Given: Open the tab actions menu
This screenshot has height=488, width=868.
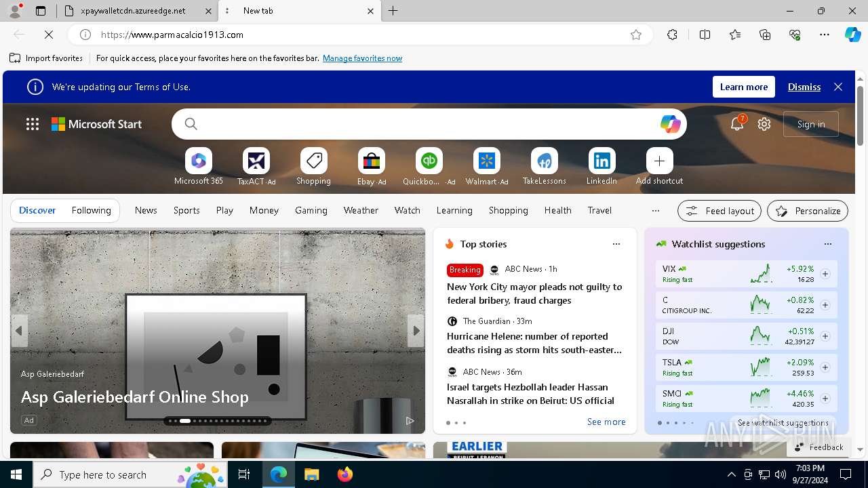Looking at the screenshot, I should (x=41, y=11).
